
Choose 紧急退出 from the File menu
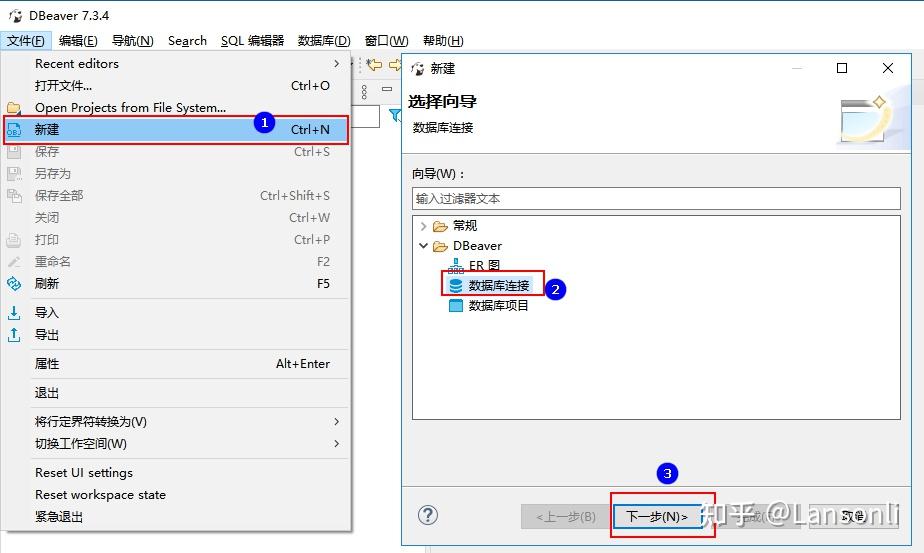tap(176, 516)
